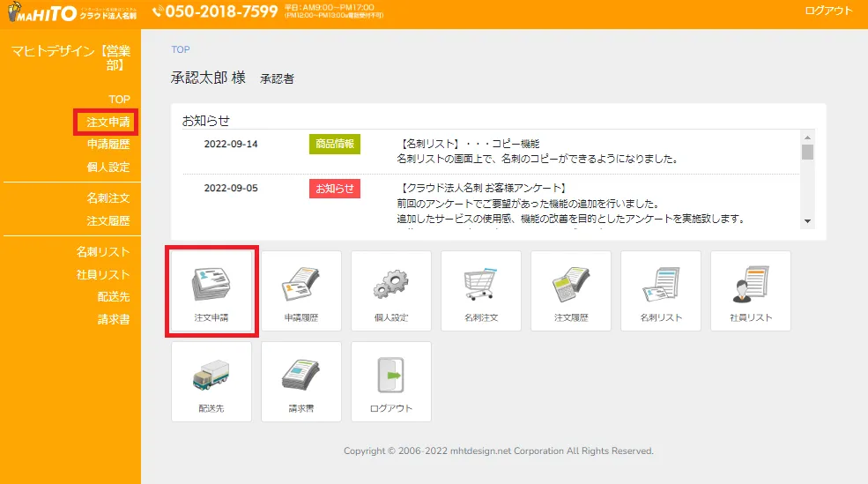The width and height of the screenshot is (868, 484).
Task: Click the ログアウト door icon tile
Action: 391,382
